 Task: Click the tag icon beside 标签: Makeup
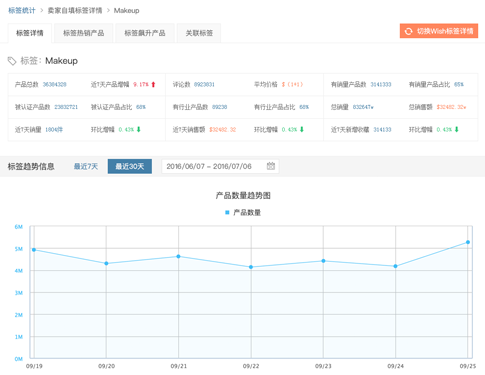click(x=12, y=61)
